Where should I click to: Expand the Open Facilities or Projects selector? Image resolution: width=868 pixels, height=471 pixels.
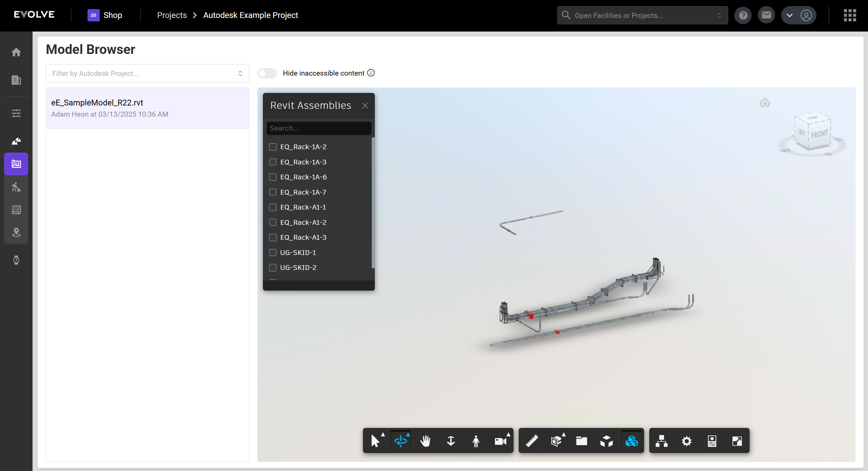point(642,16)
